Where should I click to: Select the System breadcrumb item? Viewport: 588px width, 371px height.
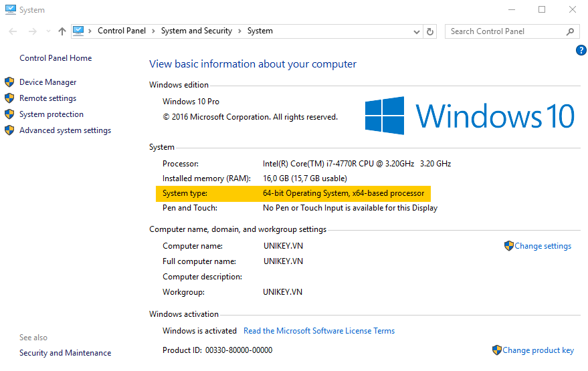click(x=260, y=31)
